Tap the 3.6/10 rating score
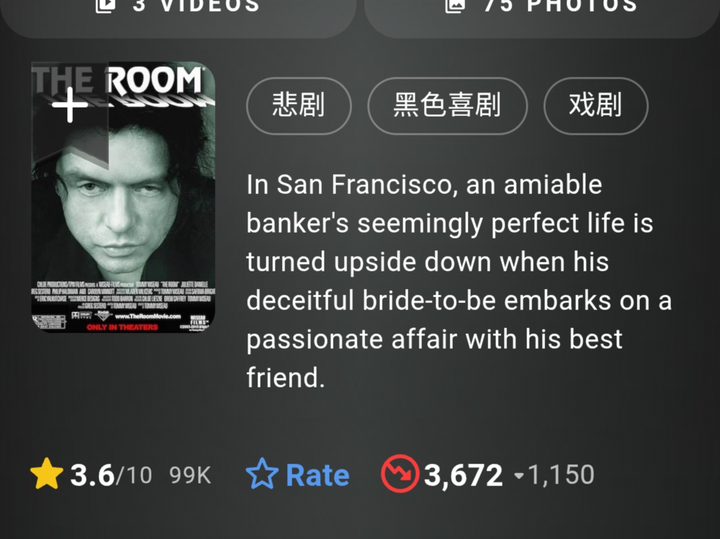The width and height of the screenshot is (720, 539). coord(111,475)
